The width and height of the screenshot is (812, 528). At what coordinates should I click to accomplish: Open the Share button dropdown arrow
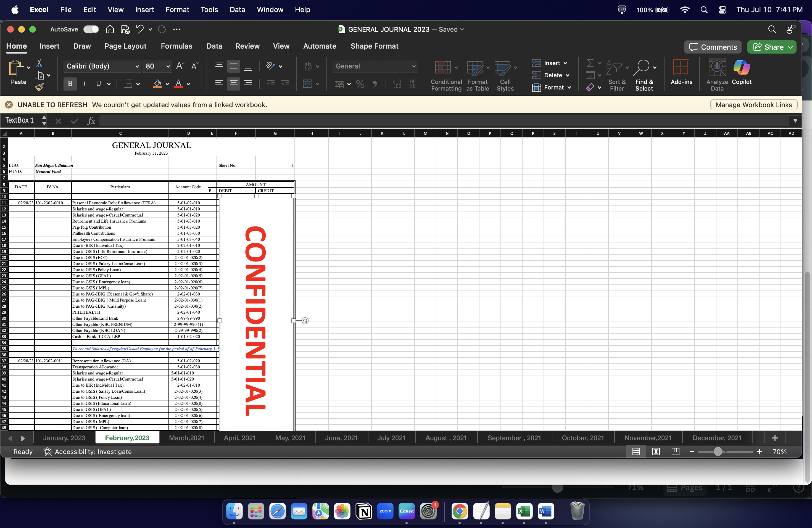point(790,47)
